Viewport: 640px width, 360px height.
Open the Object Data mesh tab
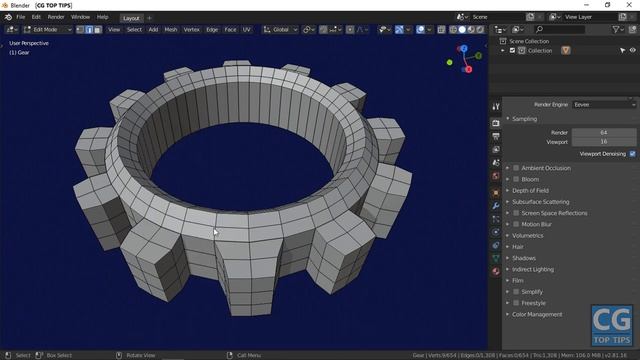click(x=496, y=258)
